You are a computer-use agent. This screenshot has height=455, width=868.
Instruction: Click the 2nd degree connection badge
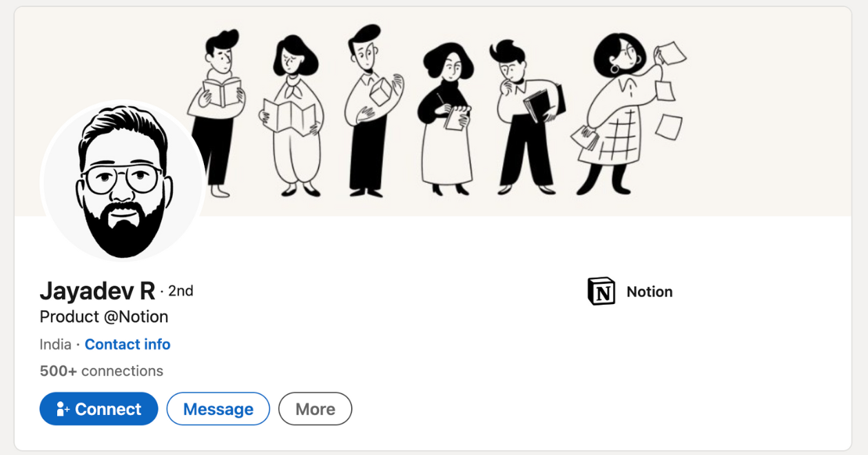(x=180, y=291)
